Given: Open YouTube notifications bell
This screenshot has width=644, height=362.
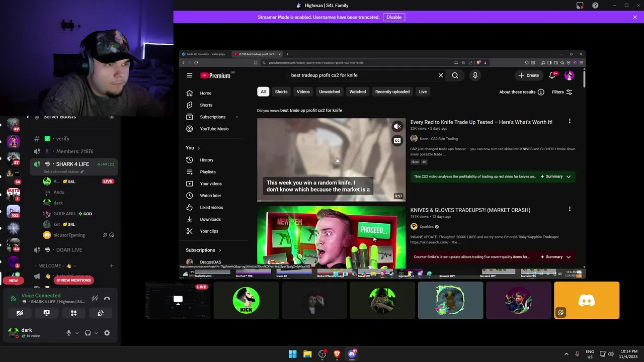Looking at the screenshot, I should pos(552,75).
